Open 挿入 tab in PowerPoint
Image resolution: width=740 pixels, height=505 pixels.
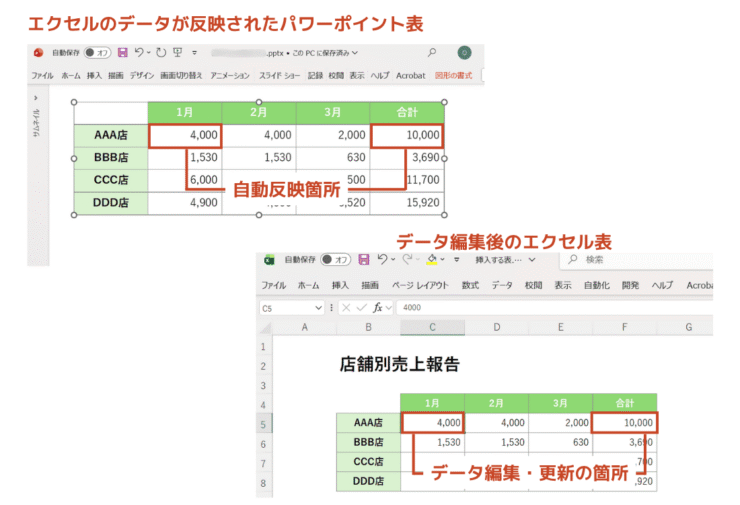click(94, 76)
